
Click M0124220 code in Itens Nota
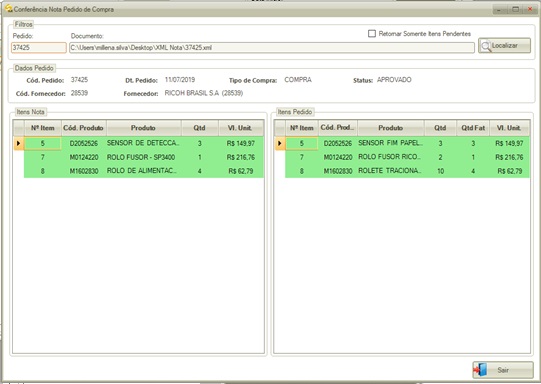84,157
